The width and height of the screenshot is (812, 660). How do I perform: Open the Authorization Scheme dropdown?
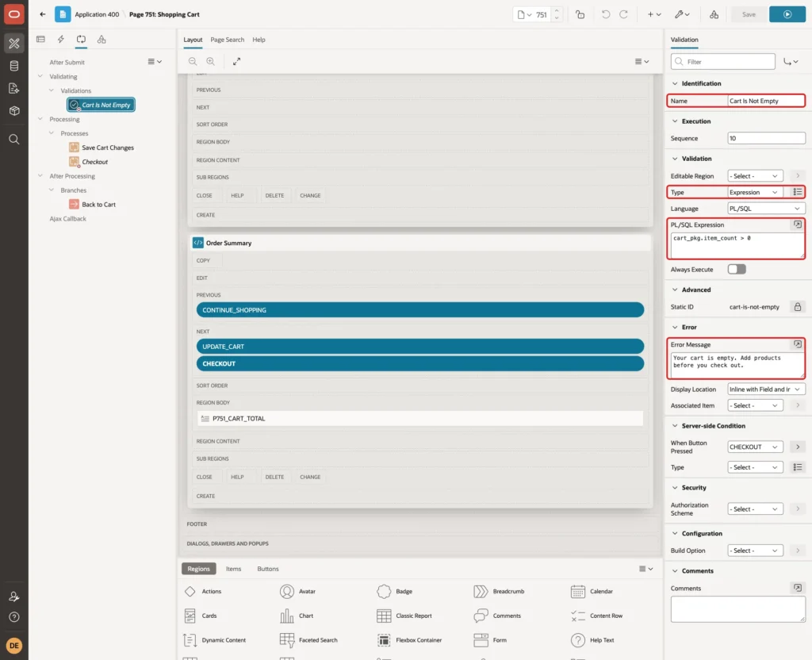pos(755,508)
